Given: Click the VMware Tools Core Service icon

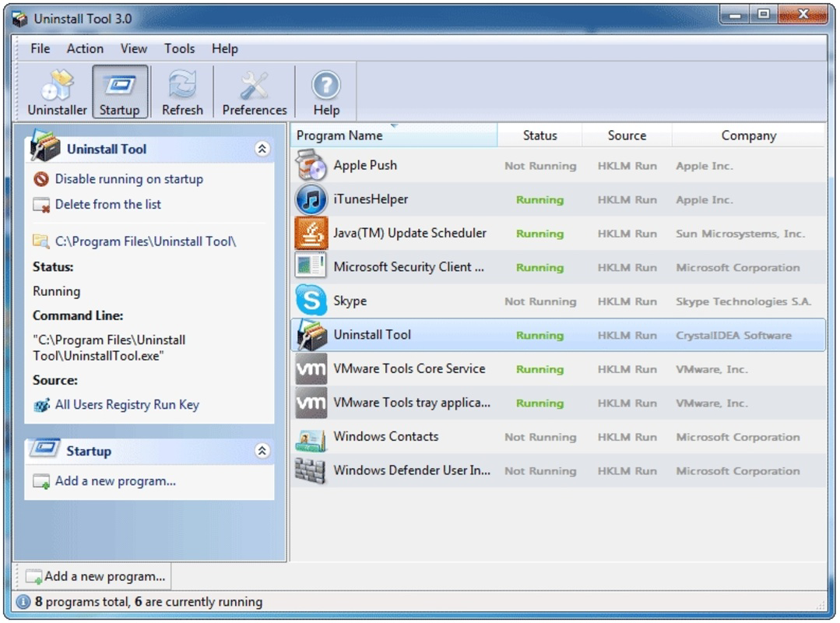Looking at the screenshot, I should point(309,368).
